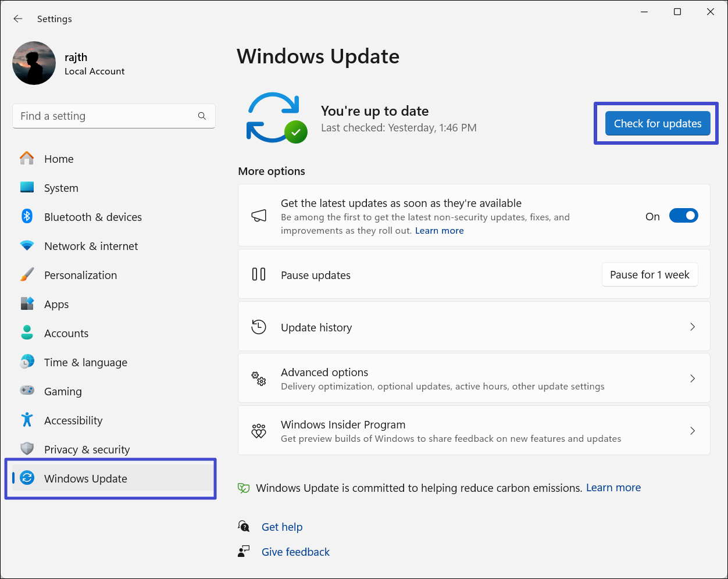Go to Accounts in sidebar
The image size is (728, 579).
(66, 333)
